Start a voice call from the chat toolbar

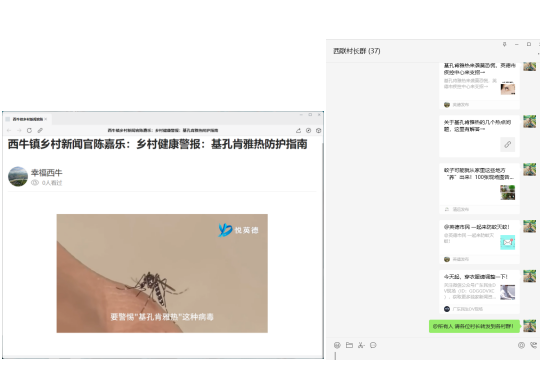click(533, 345)
